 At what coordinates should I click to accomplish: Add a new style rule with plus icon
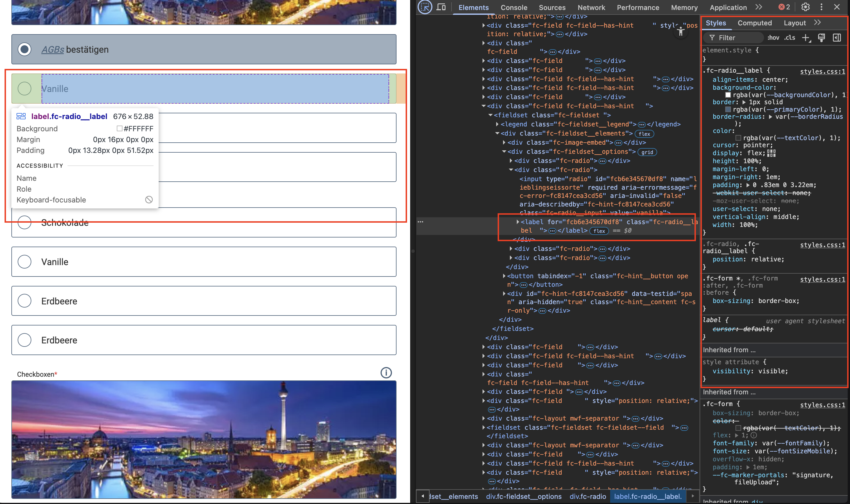pyautogui.click(x=806, y=37)
